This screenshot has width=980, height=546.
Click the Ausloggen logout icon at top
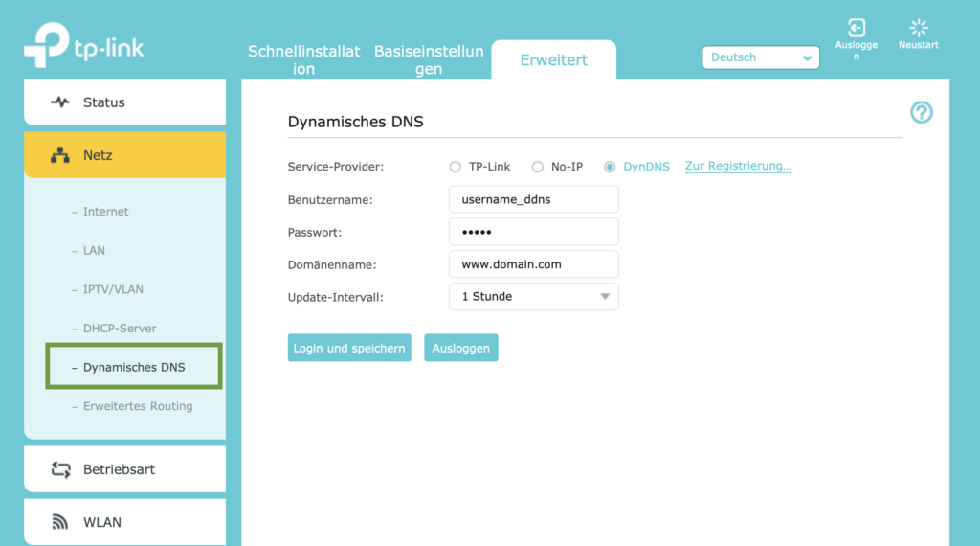(x=857, y=28)
